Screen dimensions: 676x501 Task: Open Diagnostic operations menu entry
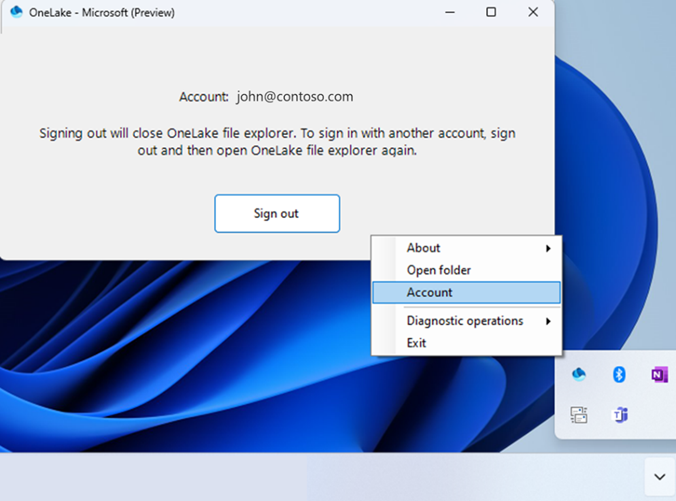pyautogui.click(x=466, y=321)
